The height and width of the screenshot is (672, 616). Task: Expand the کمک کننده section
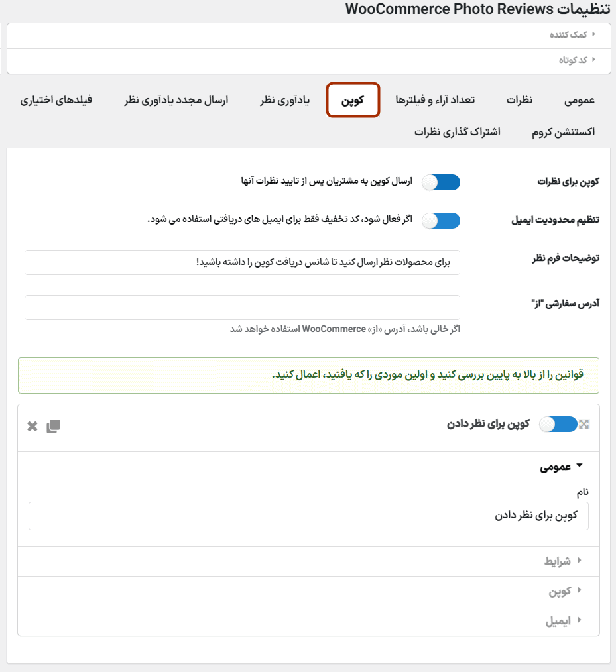(573, 34)
